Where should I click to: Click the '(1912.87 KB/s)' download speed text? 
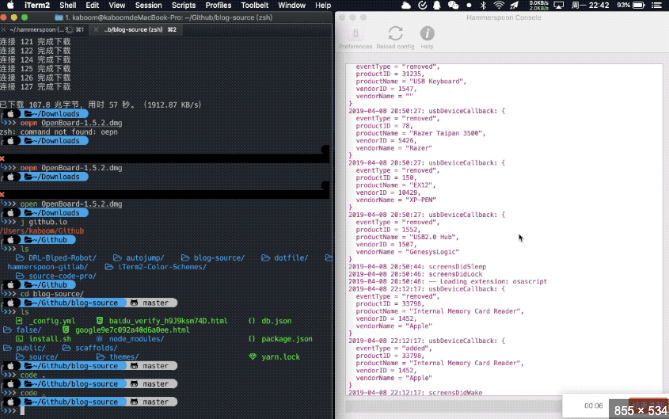pyautogui.click(x=172, y=105)
